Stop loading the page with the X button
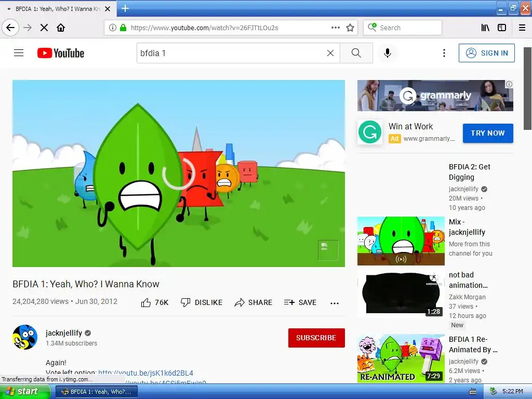 point(44,28)
